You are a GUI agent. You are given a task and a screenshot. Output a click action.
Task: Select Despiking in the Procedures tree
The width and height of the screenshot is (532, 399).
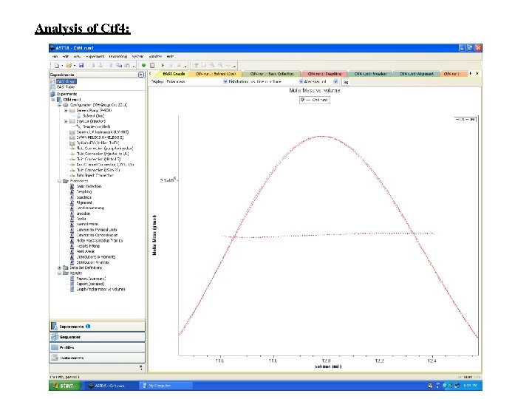tap(83, 191)
